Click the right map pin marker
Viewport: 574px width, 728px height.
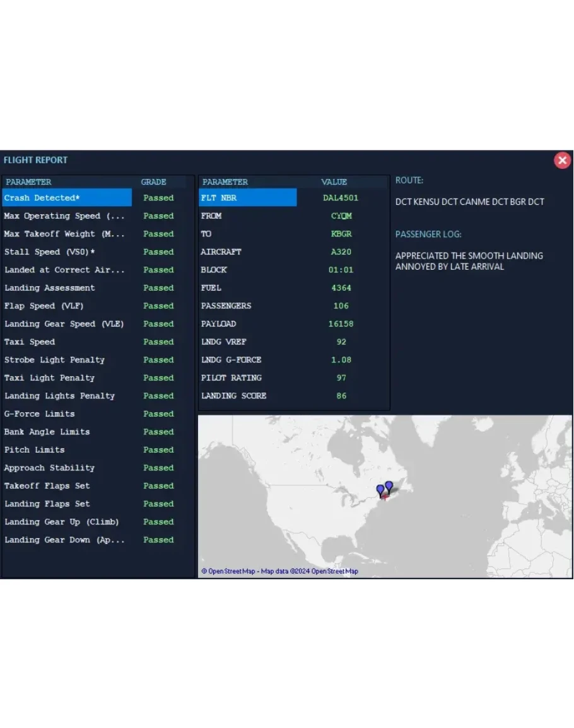[x=389, y=486]
